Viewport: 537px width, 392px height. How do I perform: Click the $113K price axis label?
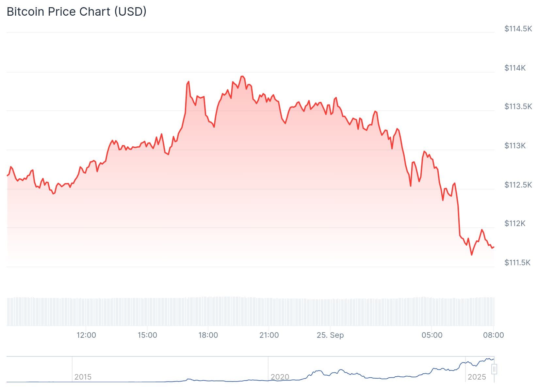(x=515, y=146)
